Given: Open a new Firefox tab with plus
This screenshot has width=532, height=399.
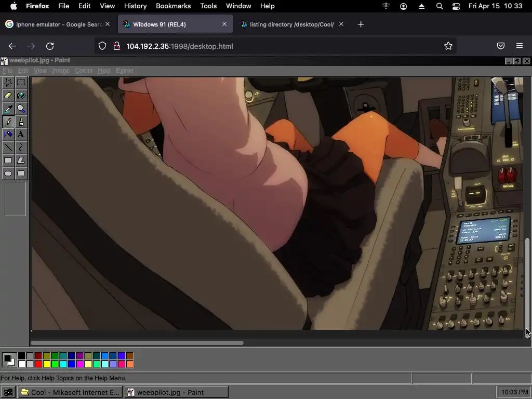Looking at the screenshot, I should click(361, 24).
